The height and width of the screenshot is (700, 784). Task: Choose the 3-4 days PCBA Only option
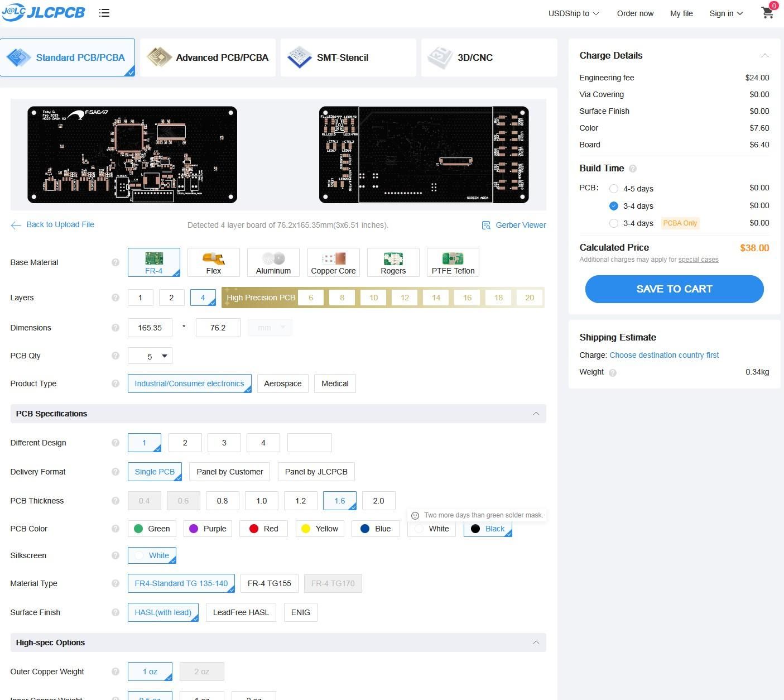click(x=614, y=223)
